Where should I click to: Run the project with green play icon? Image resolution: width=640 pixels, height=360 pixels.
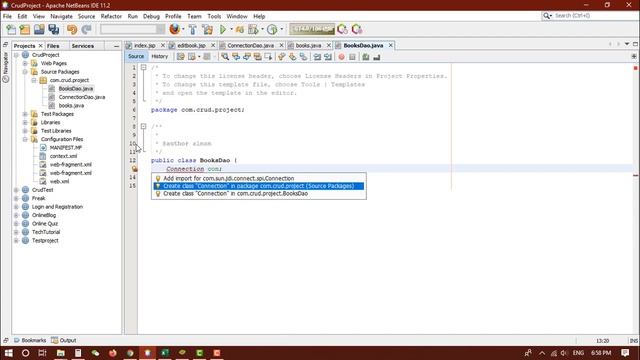coord(223,29)
